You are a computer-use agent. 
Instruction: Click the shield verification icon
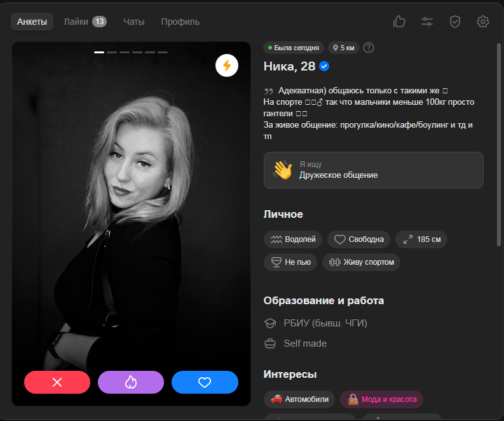point(454,22)
